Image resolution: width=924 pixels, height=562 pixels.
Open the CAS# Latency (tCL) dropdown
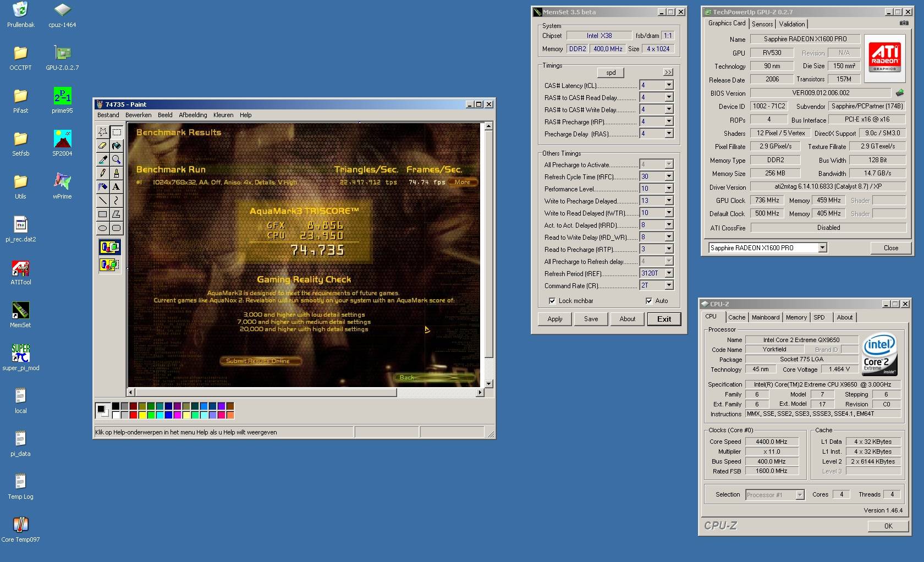669,85
